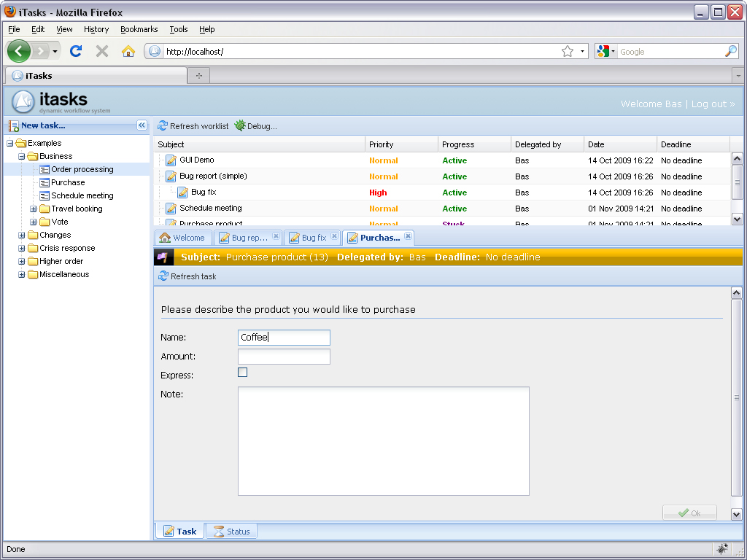
Task: Open the Bookmarks menu
Action: coord(139,29)
